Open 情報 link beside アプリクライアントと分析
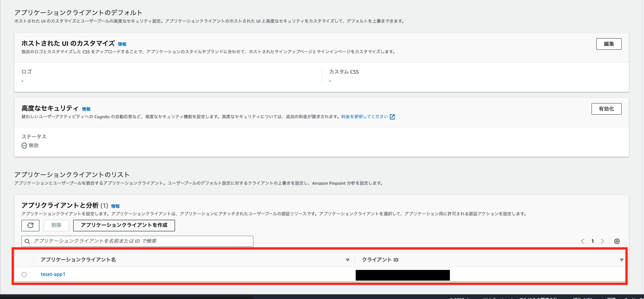Image resolution: width=644 pixels, height=299 pixels. (115, 206)
